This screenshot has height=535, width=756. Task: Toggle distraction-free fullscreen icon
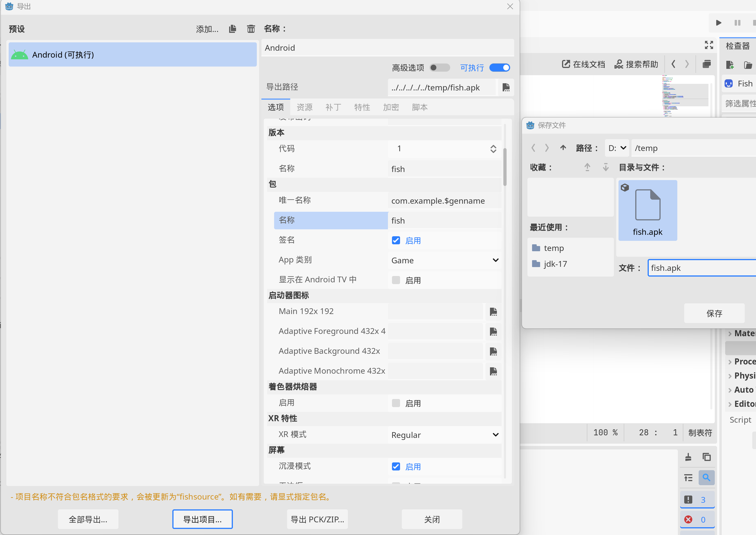708,45
